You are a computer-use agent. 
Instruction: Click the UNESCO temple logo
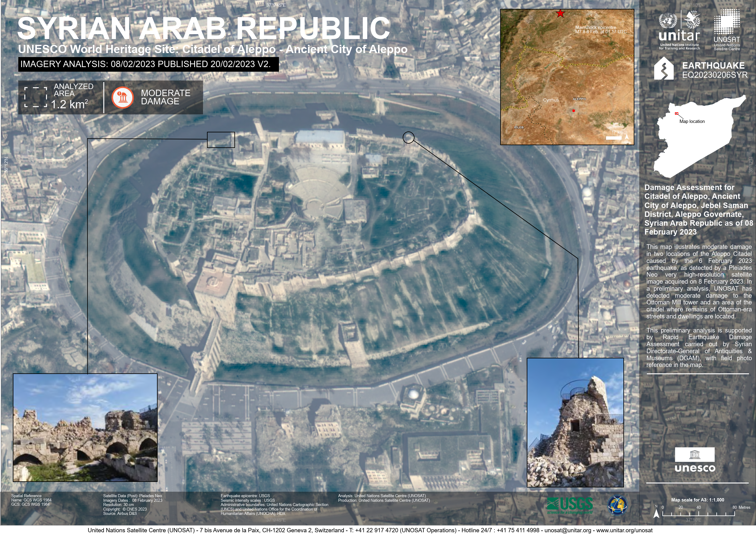694,455
